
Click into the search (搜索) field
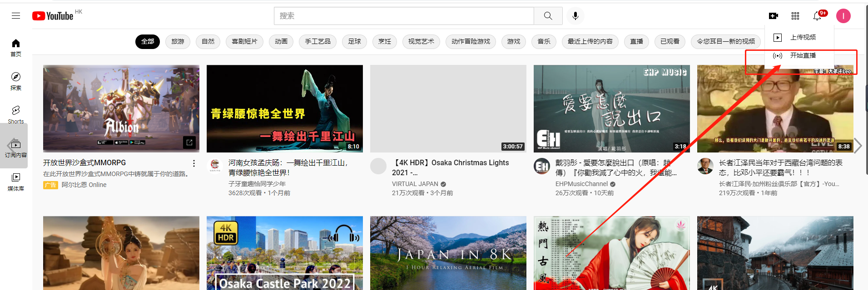pyautogui.click(x=404, y=16)
